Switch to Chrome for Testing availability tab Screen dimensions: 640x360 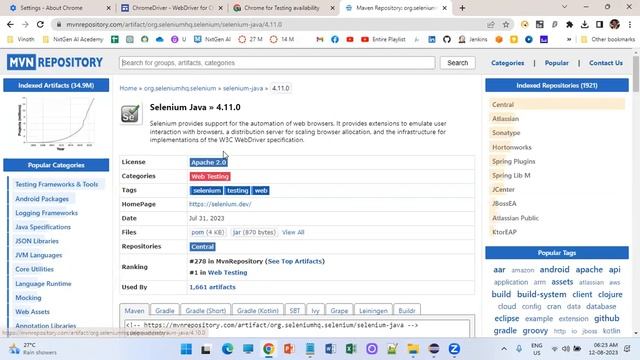coord(283,8)
